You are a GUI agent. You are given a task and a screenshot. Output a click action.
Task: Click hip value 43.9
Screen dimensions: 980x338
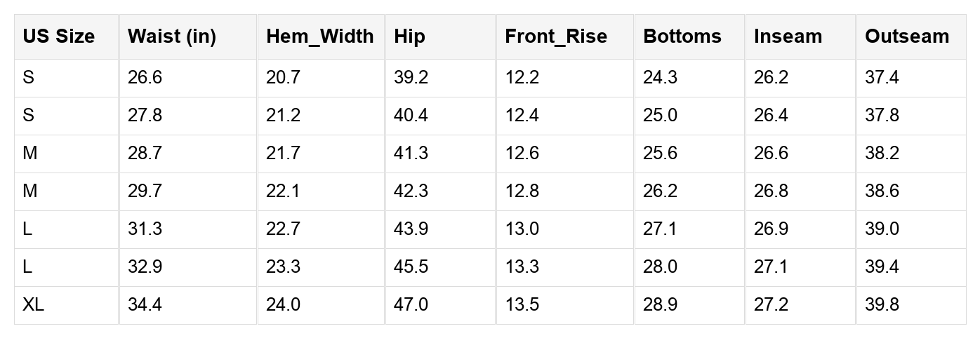[x=411, y=229]
